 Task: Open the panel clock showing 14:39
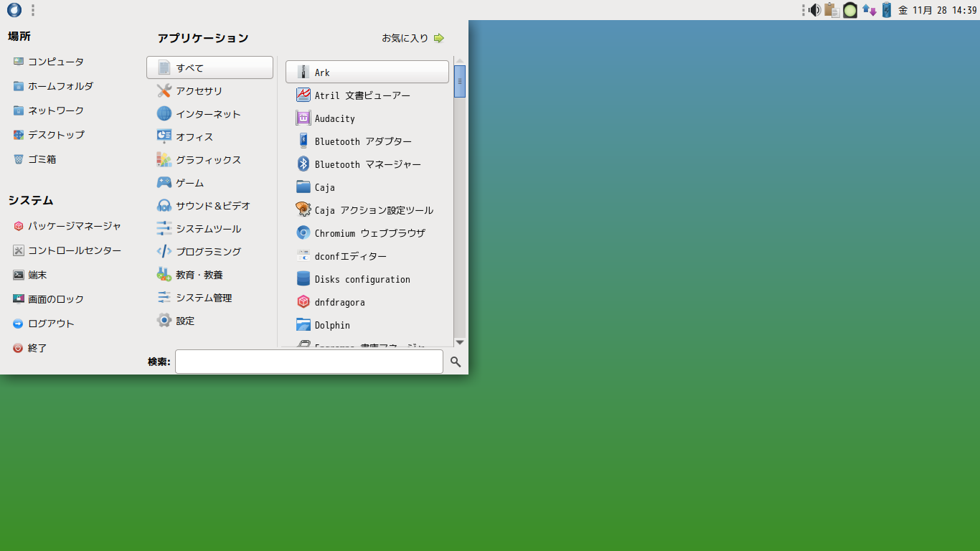937,10
